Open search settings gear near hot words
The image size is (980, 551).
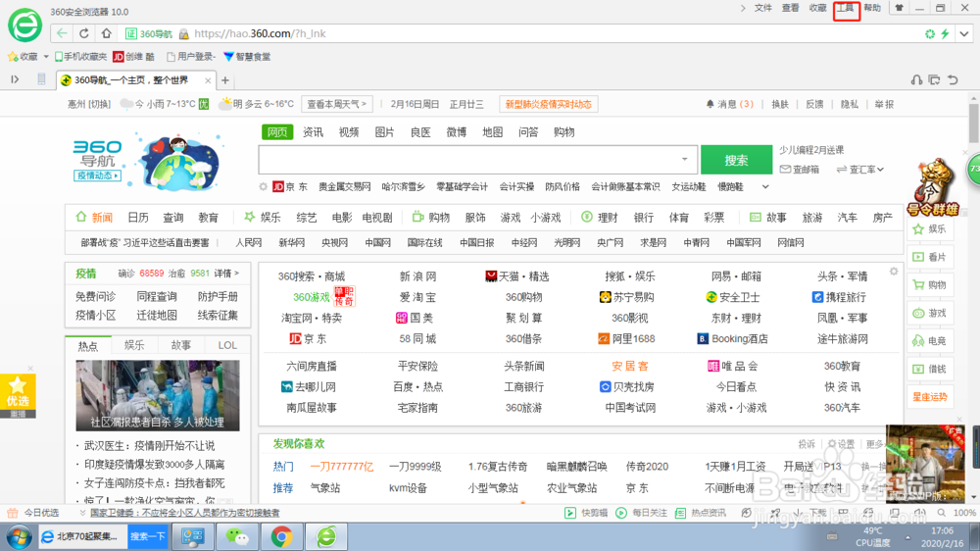pyautogui.click(x=263, y=187)
